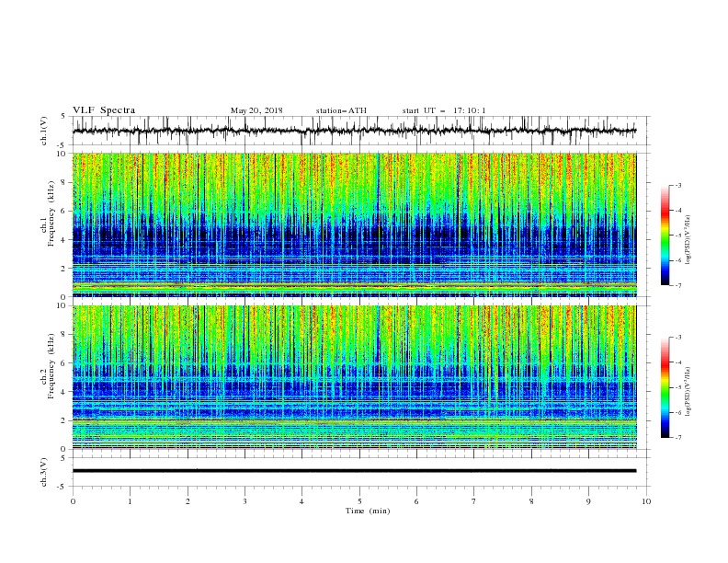Click the "6" tick on the time axis
728x563 pixels.
click(416, 501)
